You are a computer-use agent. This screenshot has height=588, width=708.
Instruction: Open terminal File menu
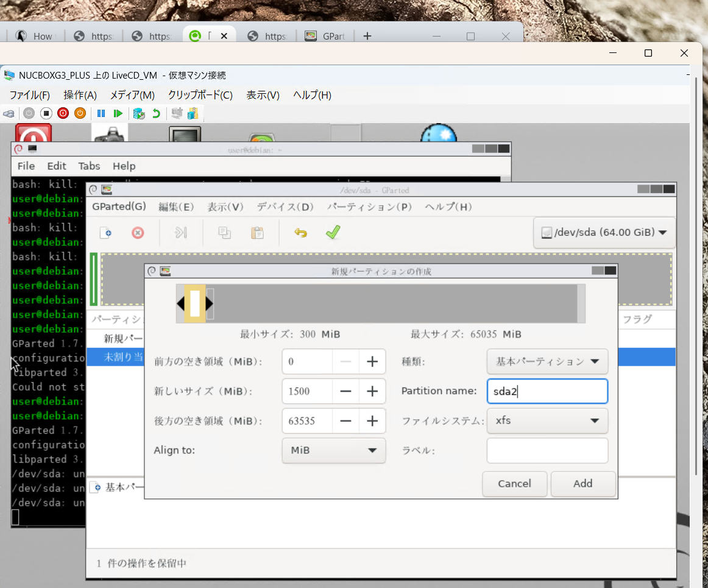coord(26,166)
